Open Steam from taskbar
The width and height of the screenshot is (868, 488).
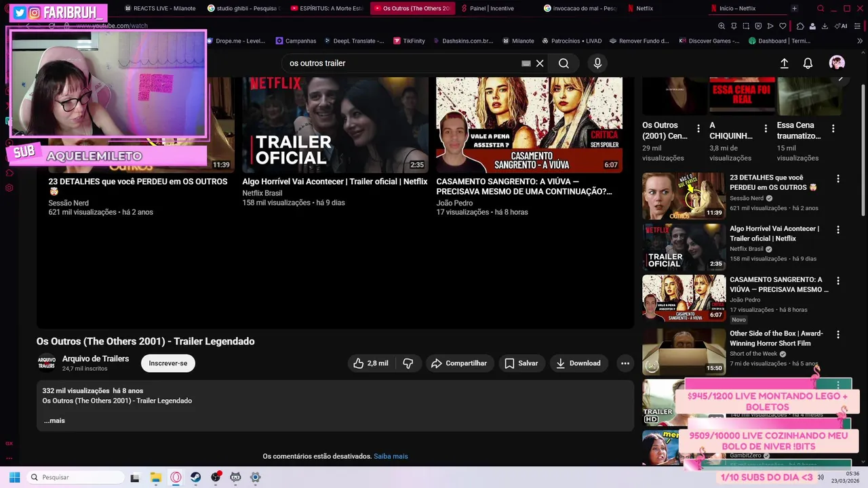point(195,477)
